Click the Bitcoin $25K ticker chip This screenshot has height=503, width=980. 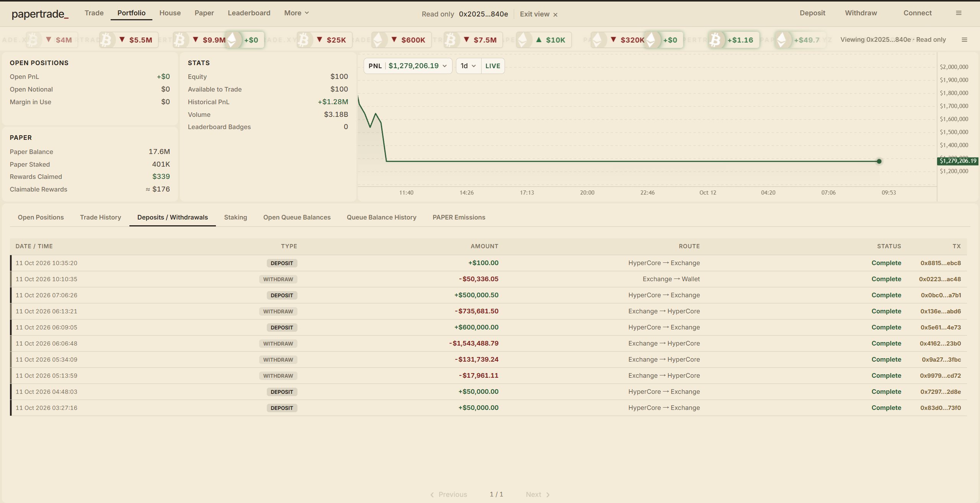[x=325, y=40]
